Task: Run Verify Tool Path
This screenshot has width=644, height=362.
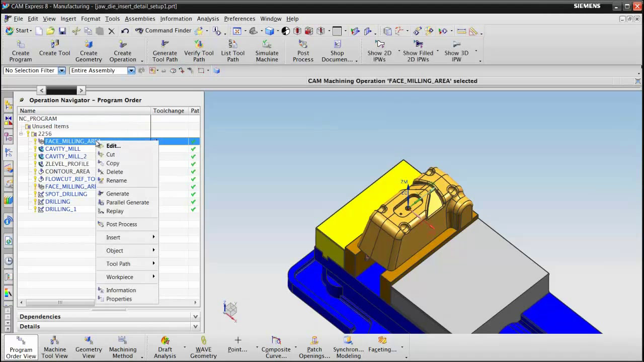Action: tap(199, 51)
